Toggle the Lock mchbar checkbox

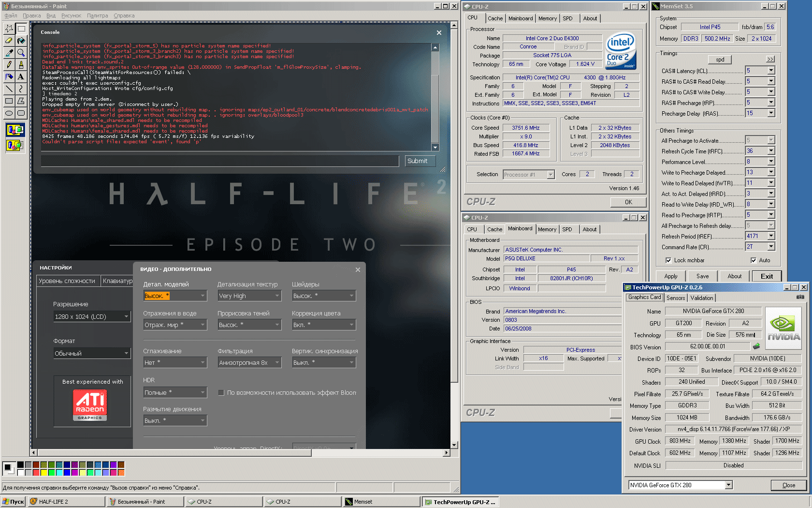pyautogui.click(x=668, y=260)
